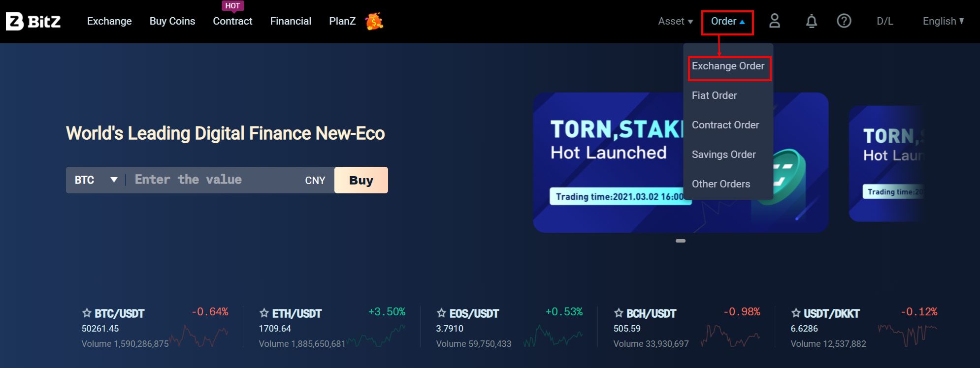
Task: Click the banner carousel indicator dash
Action: point(681,241)
